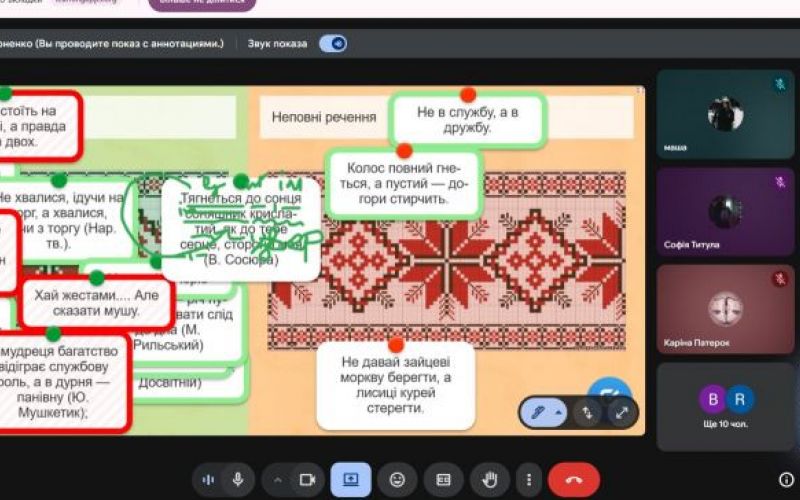The height and width of the screenshot is (500, 800).
Task: Click the swap arrows icon beside the pen
Action: (588, 411)
